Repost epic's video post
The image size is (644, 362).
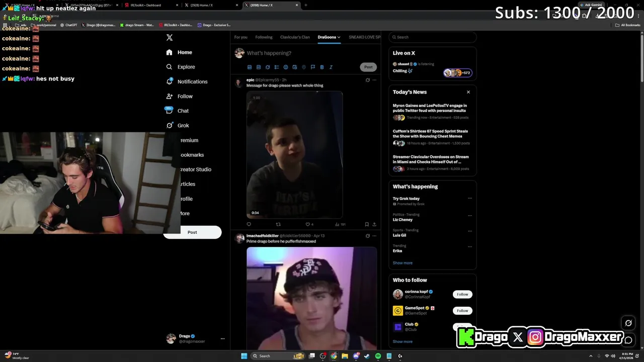coord(278,224)
